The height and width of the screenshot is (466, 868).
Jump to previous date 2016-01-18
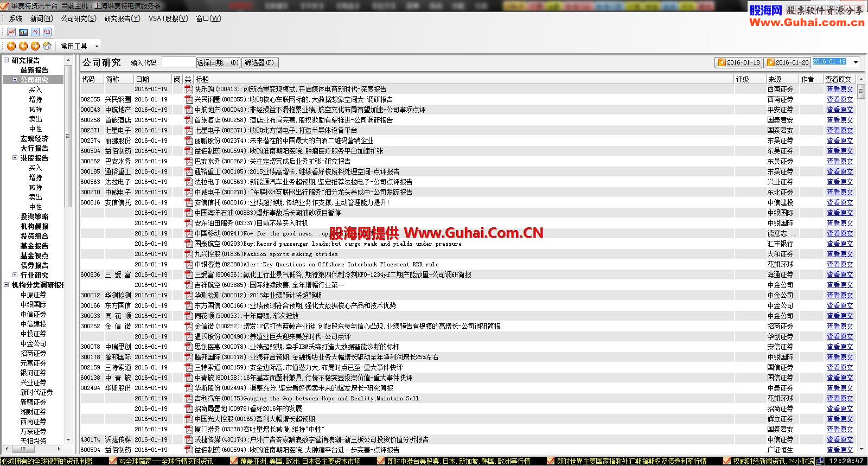click(739, 62)
